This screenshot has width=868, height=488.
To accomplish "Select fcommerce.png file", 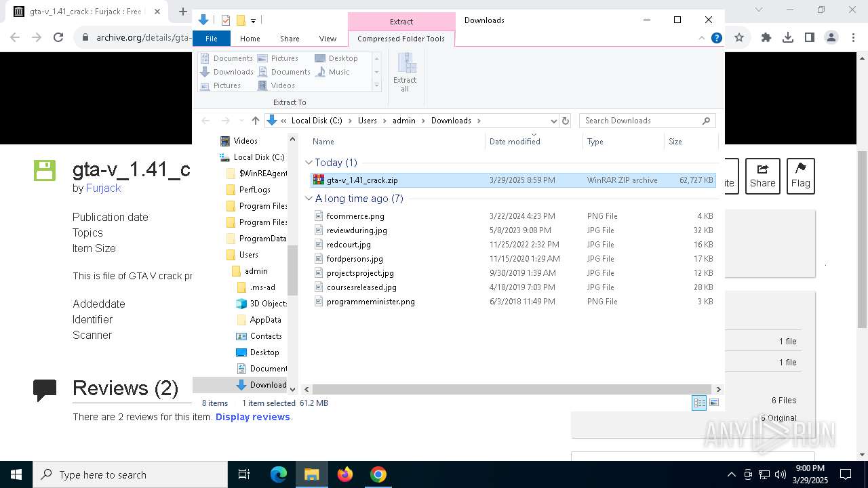I will (513, 216).
